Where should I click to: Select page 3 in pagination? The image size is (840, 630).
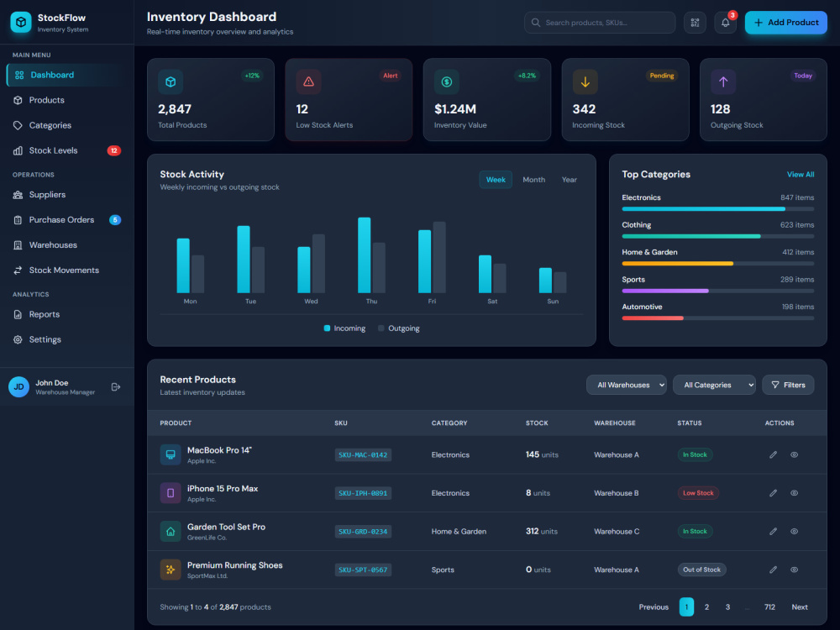[x=727, y=607]
